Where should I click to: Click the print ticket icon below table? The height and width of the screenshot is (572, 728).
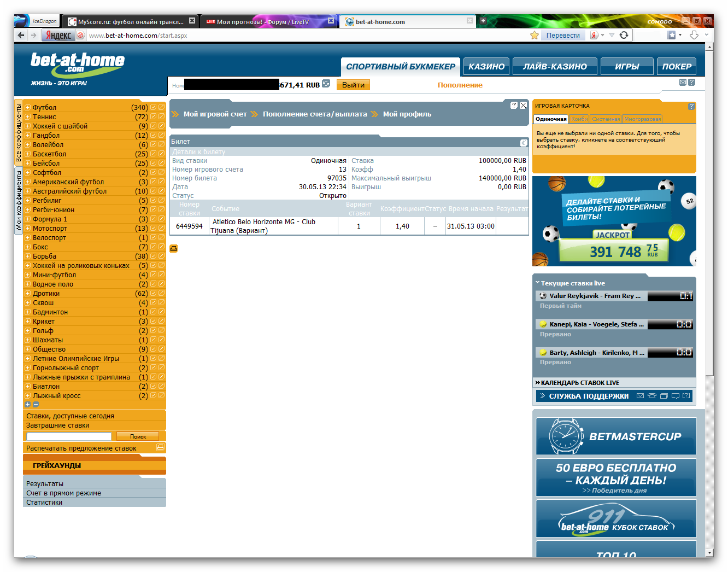(x=174, y=248)
